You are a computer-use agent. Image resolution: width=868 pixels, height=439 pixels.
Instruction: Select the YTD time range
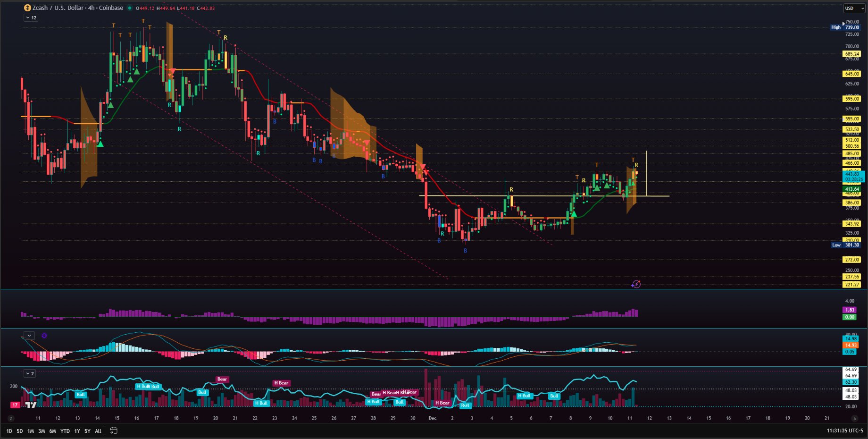click(65, 431)
